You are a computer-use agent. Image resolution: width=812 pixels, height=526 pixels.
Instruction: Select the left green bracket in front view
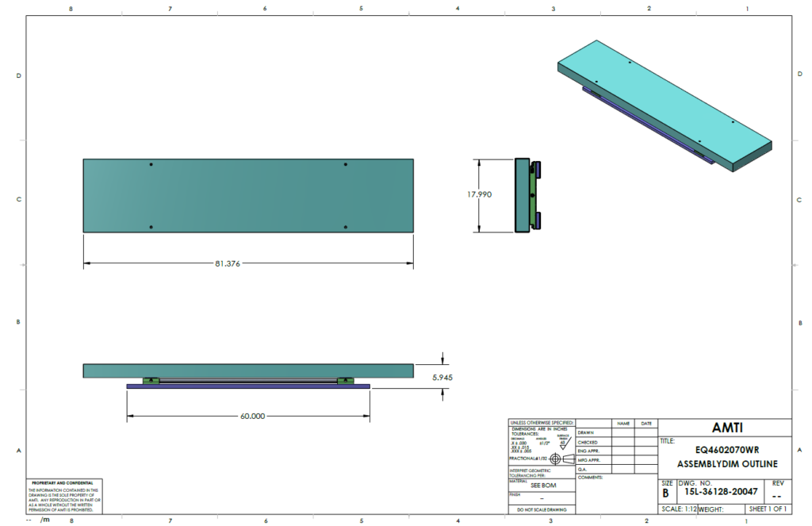point(151,381)
